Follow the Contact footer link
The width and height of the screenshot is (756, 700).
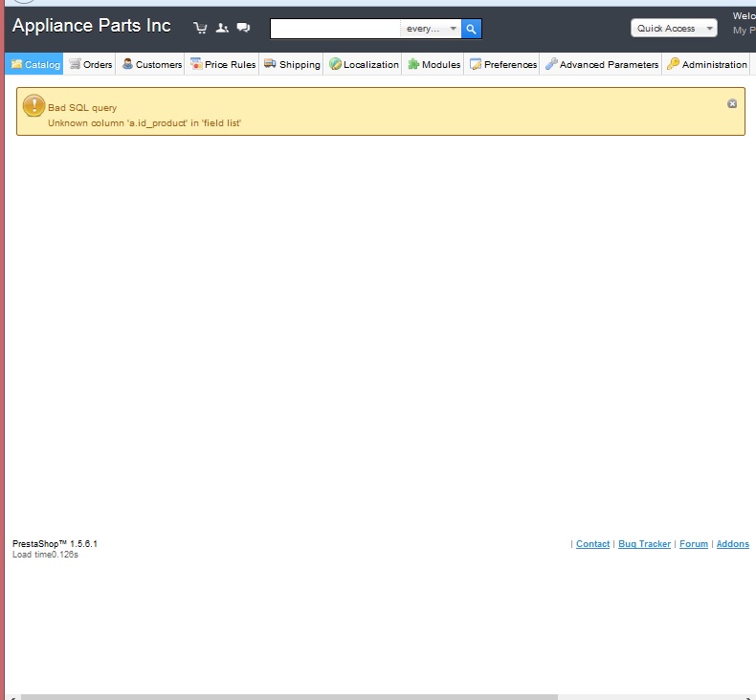(592, 544)
